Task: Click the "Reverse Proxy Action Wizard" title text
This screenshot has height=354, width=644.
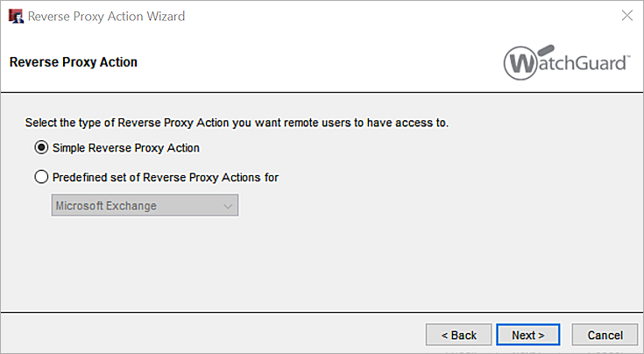Action: click(107, 16)
